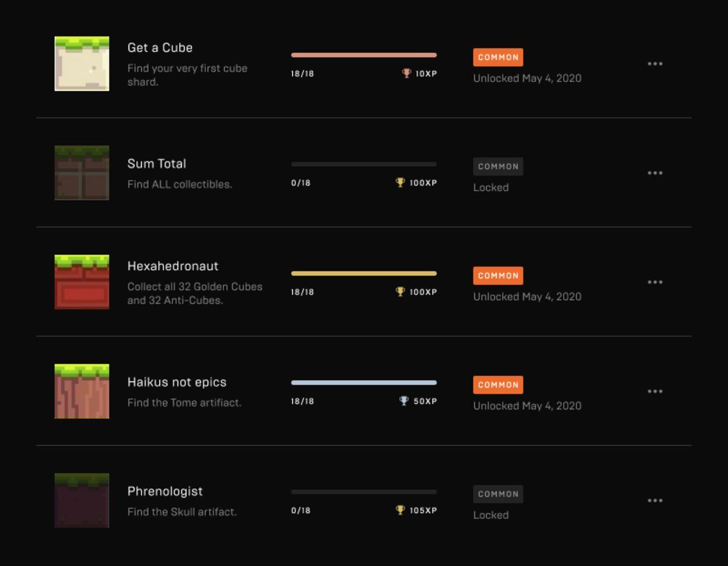Select the Phrenologist achievement title

tap(165, 491)
